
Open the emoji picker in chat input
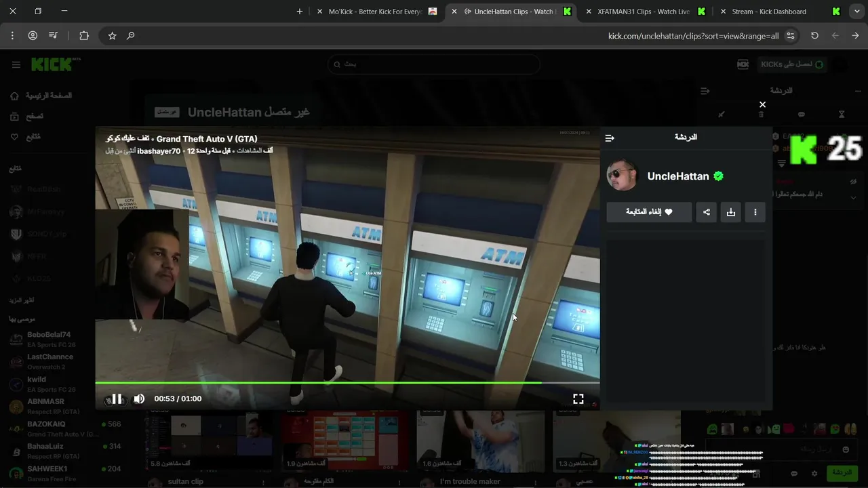pos(846,449)
